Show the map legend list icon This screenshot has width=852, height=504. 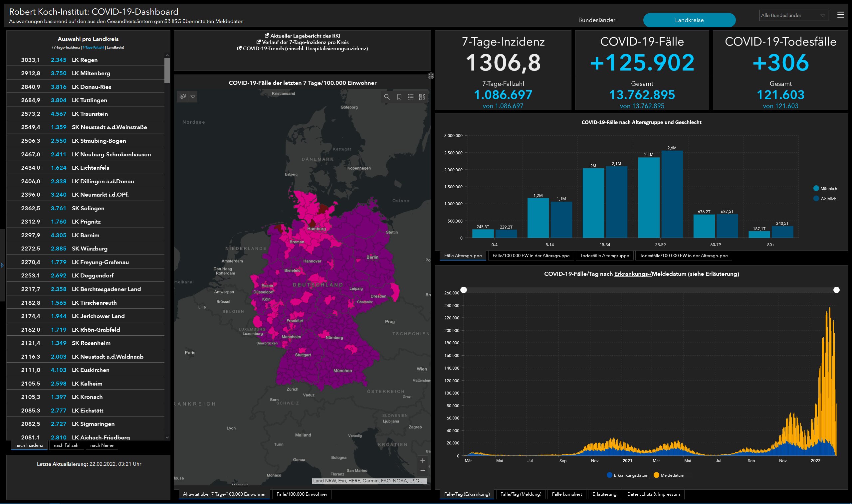411,97
